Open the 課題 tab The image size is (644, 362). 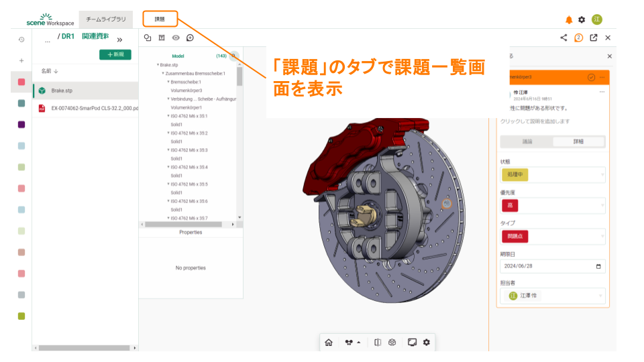tap(160, 19)
